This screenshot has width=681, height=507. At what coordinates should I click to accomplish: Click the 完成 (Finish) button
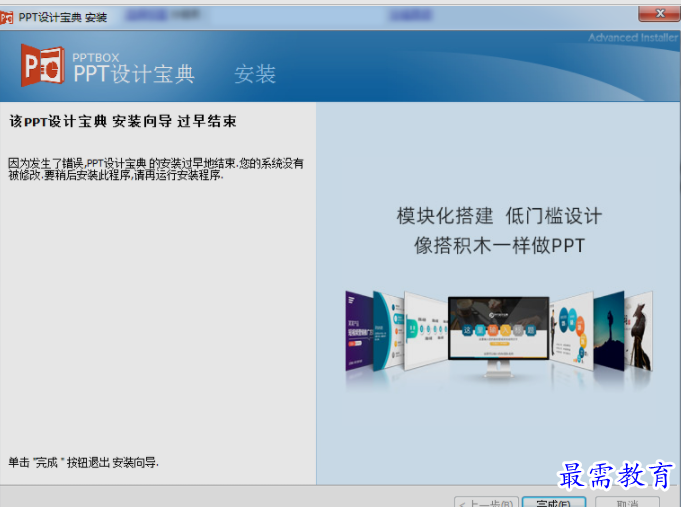click(554, 503)
